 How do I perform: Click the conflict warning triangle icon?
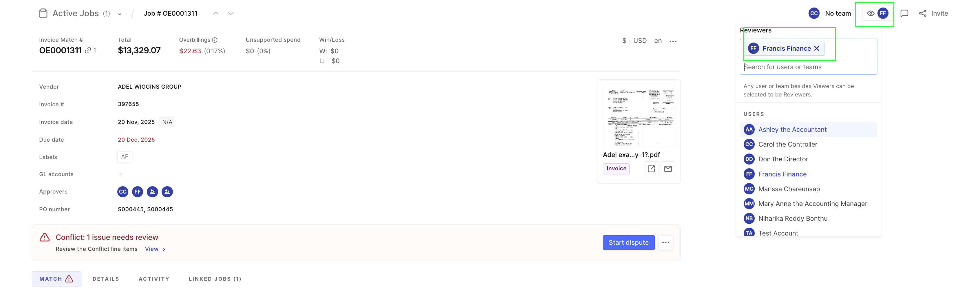[45, 237]
